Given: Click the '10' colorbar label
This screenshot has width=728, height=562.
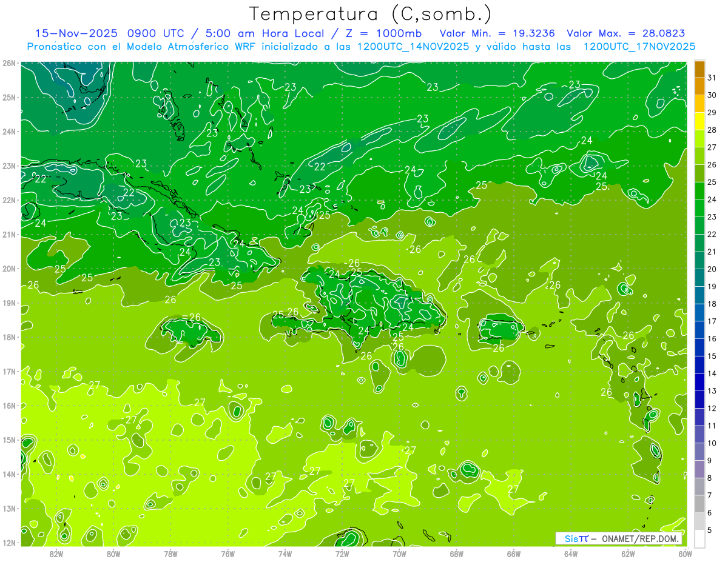Looking at the screenshot, I should (712, 443).
